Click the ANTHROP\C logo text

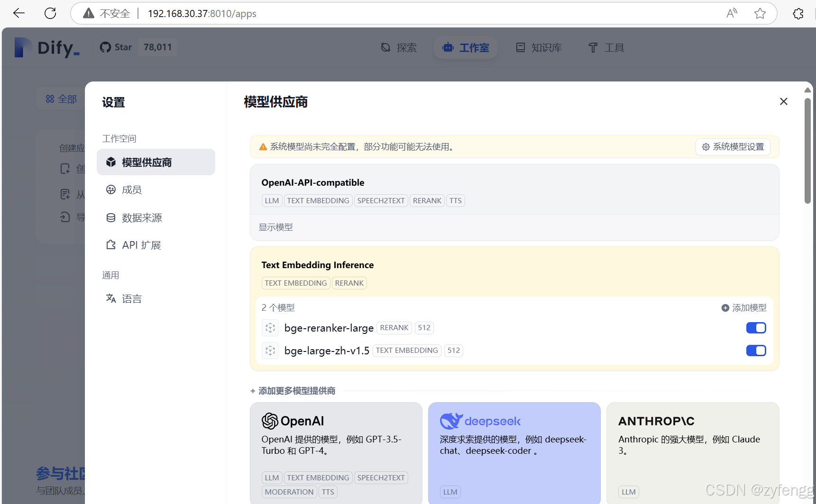(656, 421)
